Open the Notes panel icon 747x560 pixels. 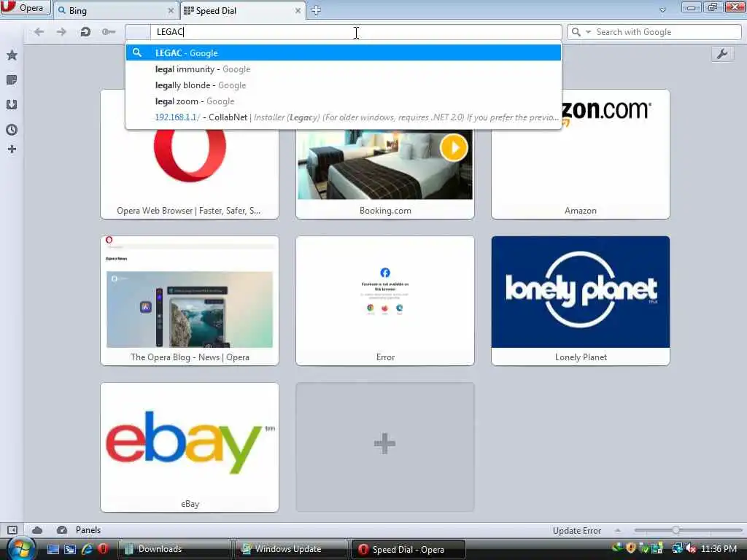[12, 80]
